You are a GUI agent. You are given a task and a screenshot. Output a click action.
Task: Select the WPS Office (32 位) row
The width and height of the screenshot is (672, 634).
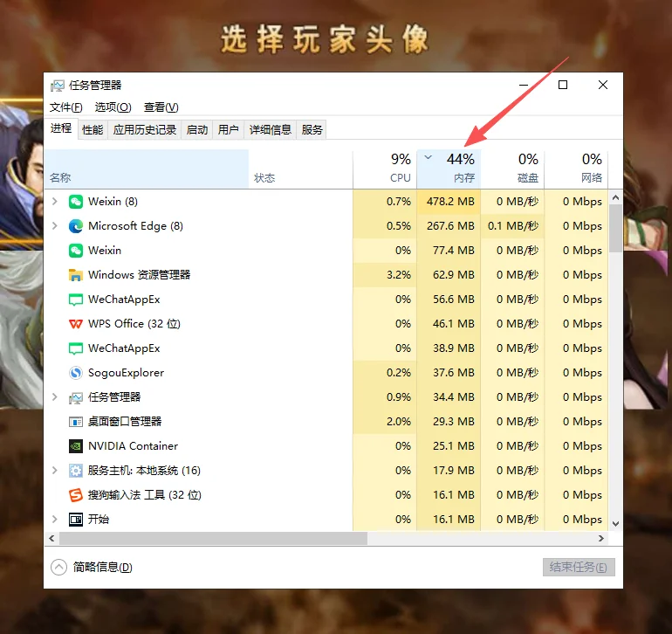pos(326,324)
